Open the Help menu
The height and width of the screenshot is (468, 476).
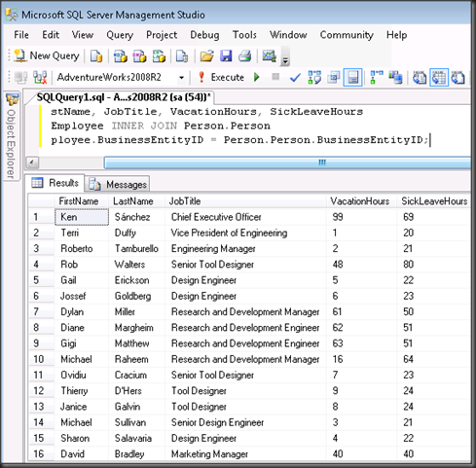[396, 35]
